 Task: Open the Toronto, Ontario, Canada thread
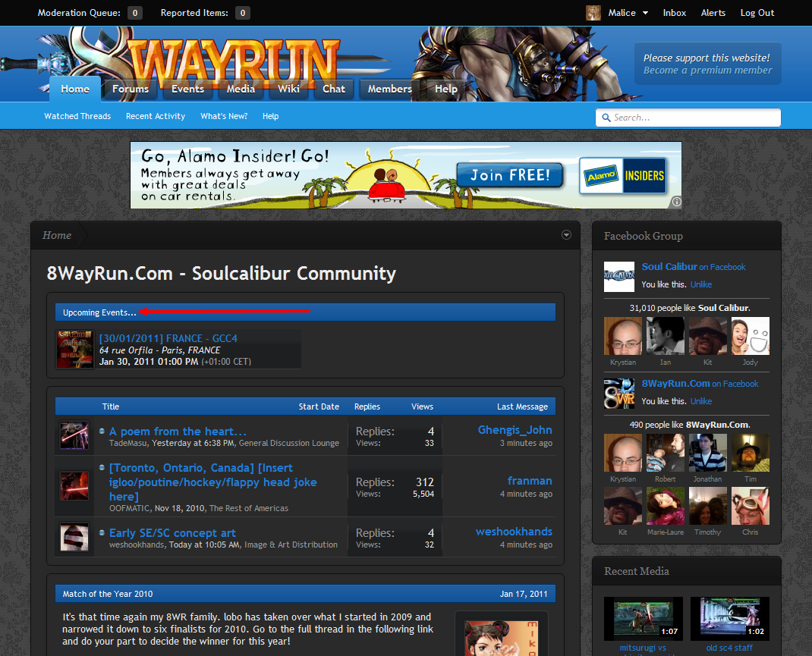point(212,482)
